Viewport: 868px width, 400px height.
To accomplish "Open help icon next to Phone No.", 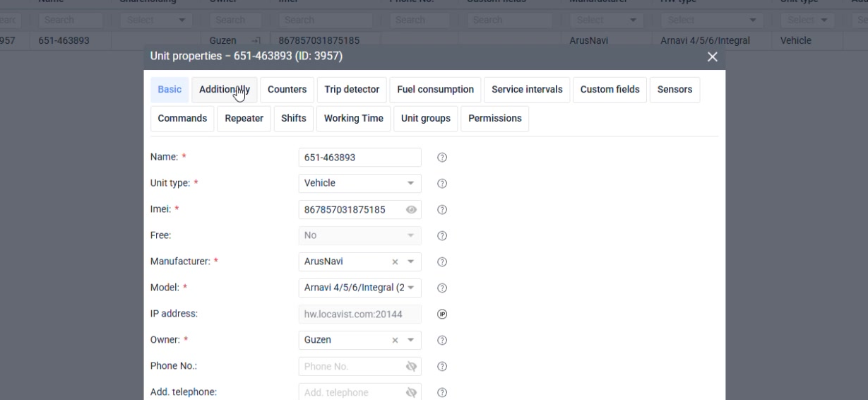I will coord(442,367).
